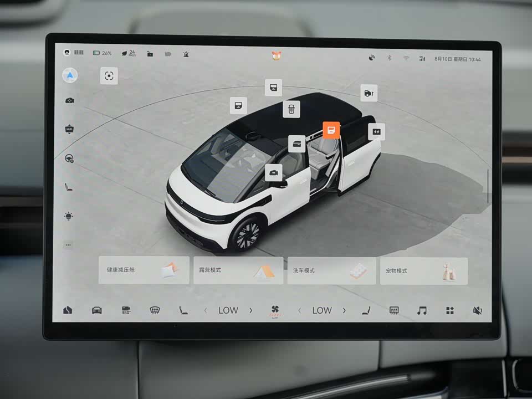The width and height of the screenshot is (532, 399).
Task: Toggle the muted speaker icon
Action: (x=477, y=310)
